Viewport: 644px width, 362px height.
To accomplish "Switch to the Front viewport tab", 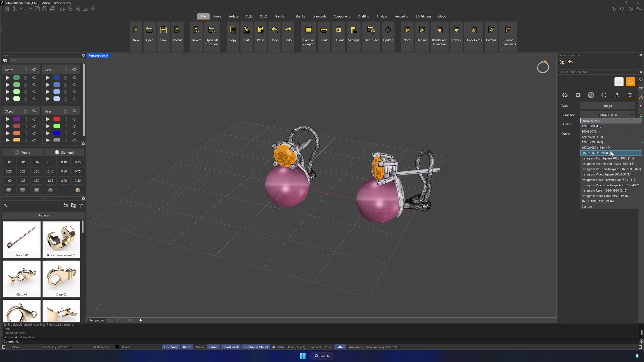I will coord(120,320).
